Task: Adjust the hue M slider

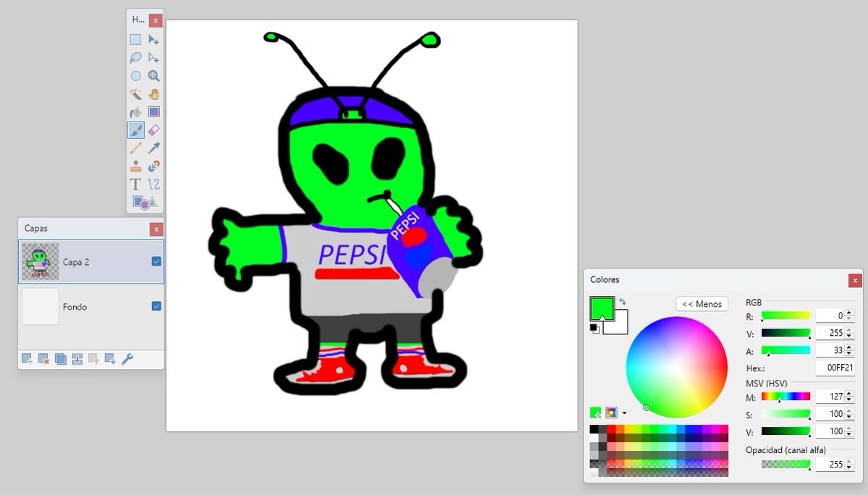Action: pos(785,397)
